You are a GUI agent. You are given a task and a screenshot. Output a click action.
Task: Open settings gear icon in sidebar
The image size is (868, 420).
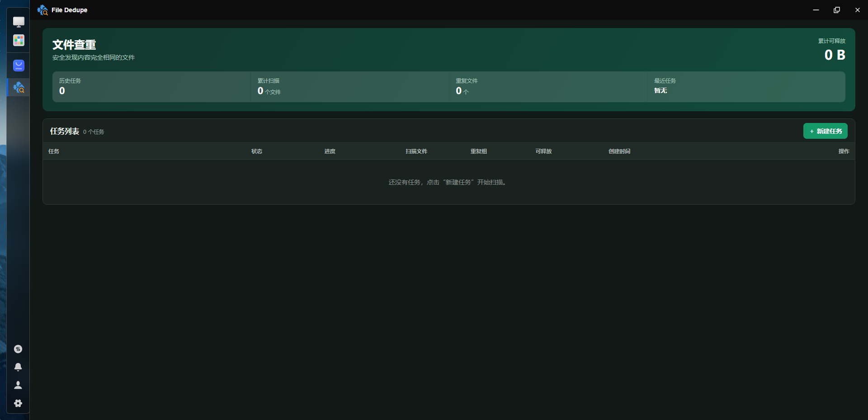(x=18, y=403)
